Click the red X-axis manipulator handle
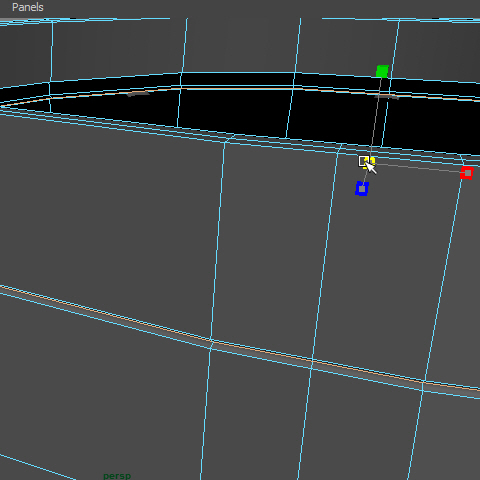The image size is (480, 480). pos(467,173)
